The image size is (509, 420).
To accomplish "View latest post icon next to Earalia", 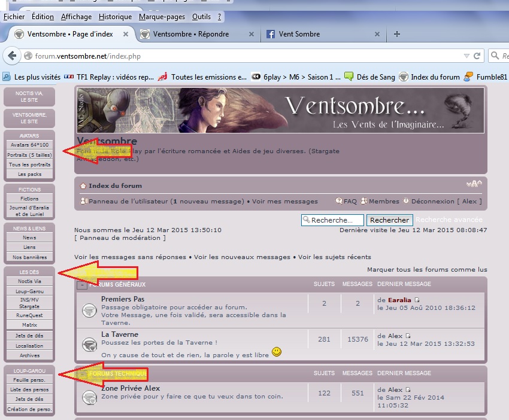I will [x=417, y=300].
